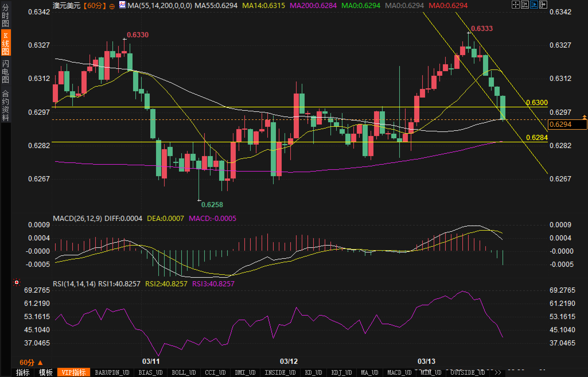Open the 合约资料 tab
588x377 pixels.
(x=5, y=105)
